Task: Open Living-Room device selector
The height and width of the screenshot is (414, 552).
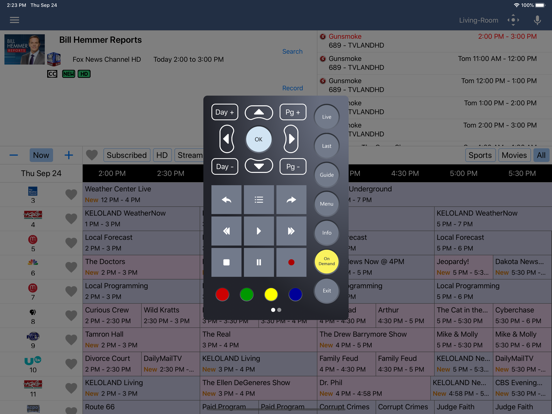Action: pyautogui.click(x=478, y=20)
